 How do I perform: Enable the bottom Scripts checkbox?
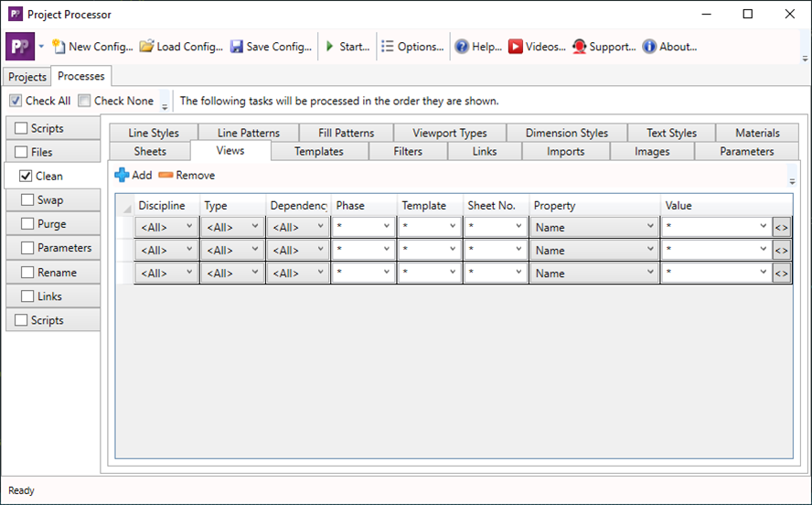pos(21,320)
